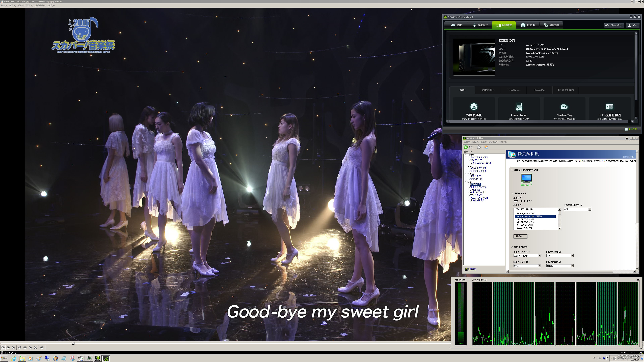
Task: Click the green back arrow in NVIDIA Control Panel
Action: (x=466, y=147)
